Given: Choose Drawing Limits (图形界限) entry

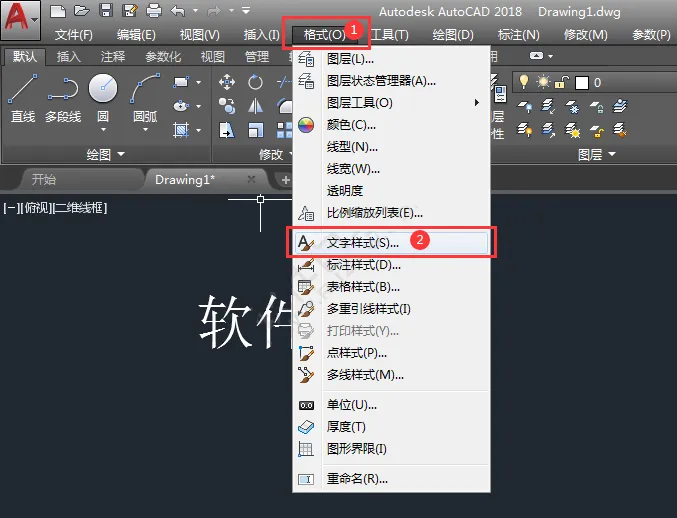Looking at the screenshot, I should click(x=391, y=449).
